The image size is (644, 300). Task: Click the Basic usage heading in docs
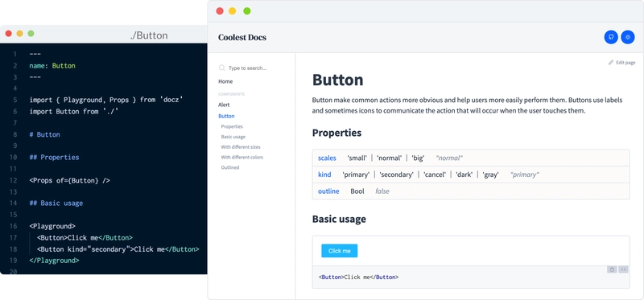pyautogui.click(x=339, y=219)
